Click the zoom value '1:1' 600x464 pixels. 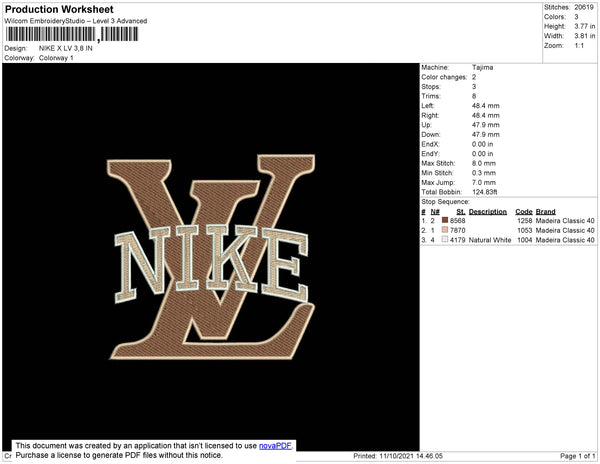pos(579,46)
